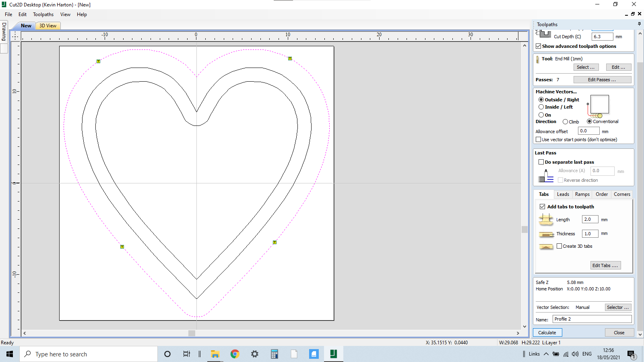Click the canvas vertical scrollbar thumb
This screenshot has width=644, height=362.
[x=524, y=230]
